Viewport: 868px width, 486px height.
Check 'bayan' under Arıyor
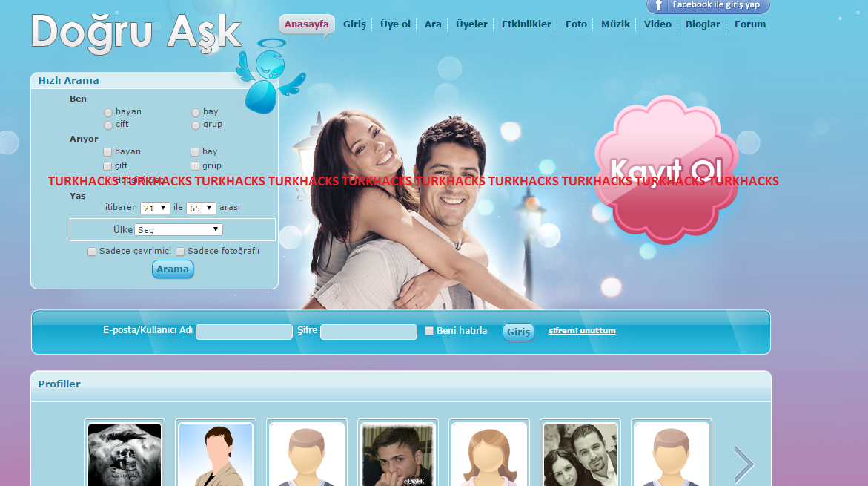click(x=107, y=152)
